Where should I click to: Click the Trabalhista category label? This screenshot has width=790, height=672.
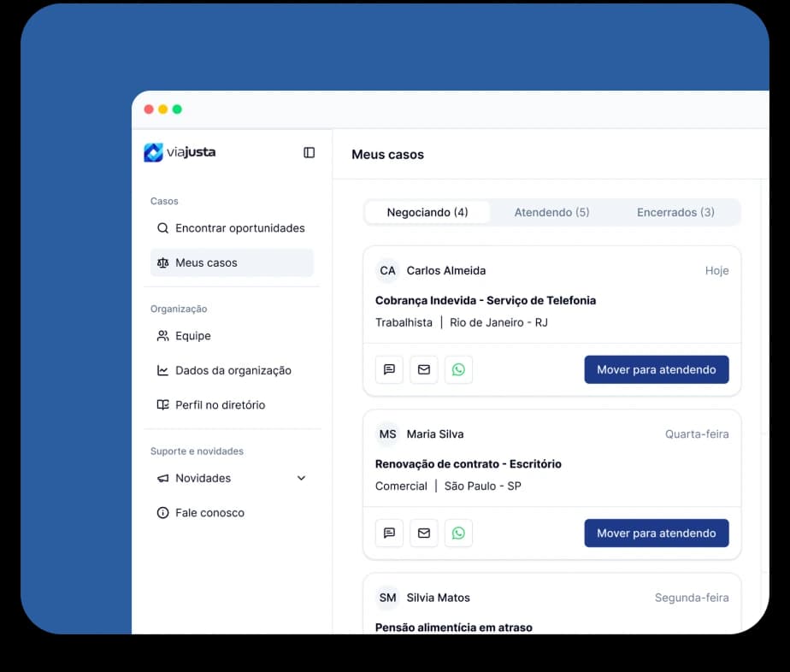pos(404,323)
